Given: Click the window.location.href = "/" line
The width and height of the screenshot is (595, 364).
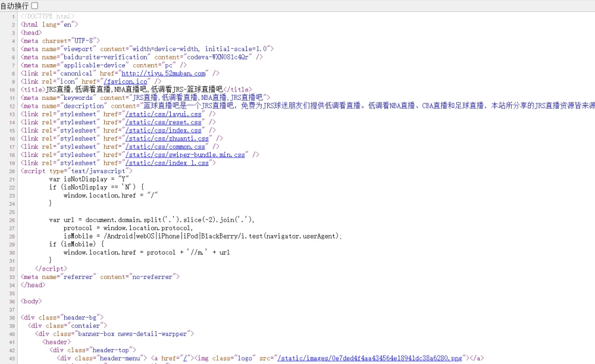Looking at the screenshot, I should click(x=111, y=196).
